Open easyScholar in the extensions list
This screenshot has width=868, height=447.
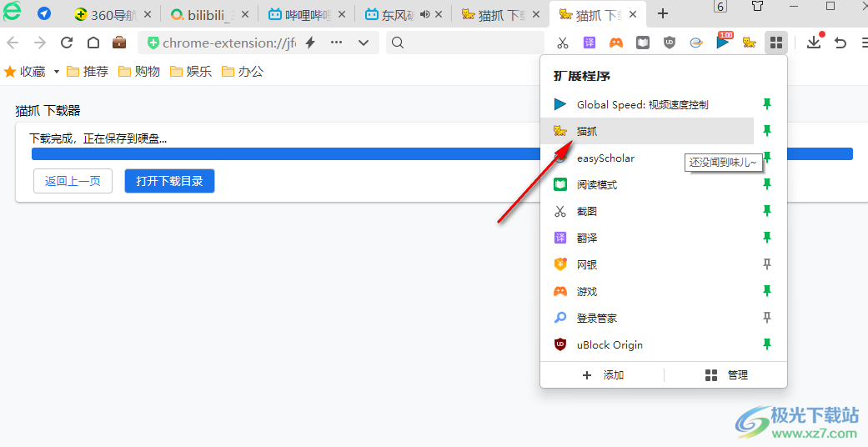646,158
